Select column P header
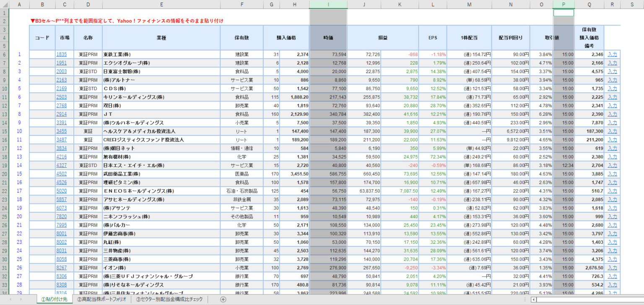Screen dimensions: 644x305 [563, 4]
